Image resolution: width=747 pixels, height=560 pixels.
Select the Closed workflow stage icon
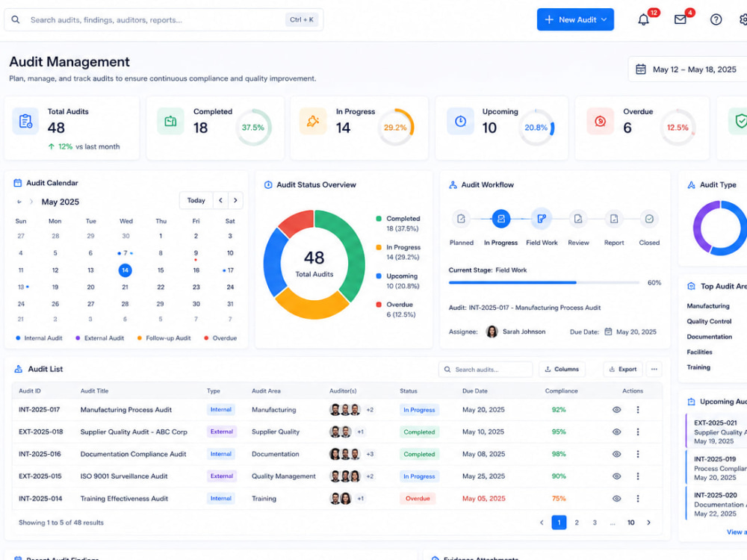point(649,219)
